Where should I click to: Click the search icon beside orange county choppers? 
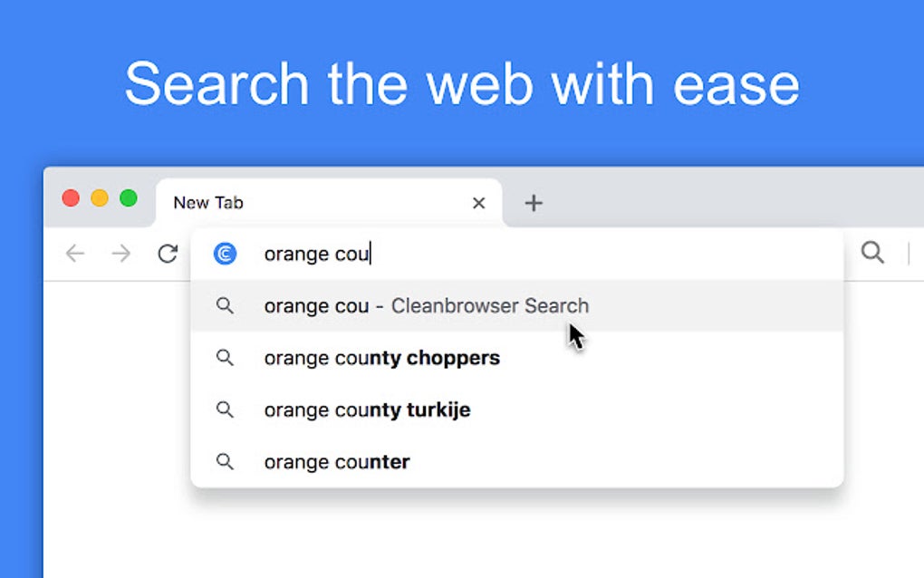[225, 358]
